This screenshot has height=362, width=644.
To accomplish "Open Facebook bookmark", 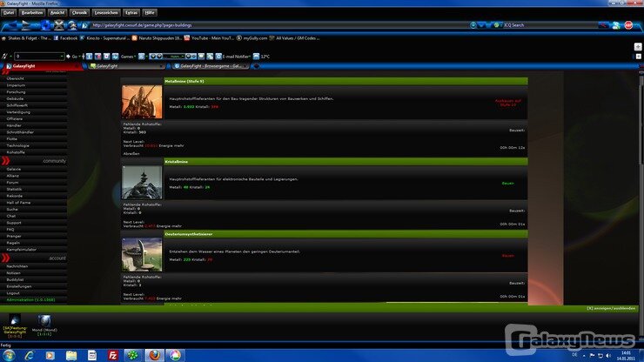I will point(66,38).
